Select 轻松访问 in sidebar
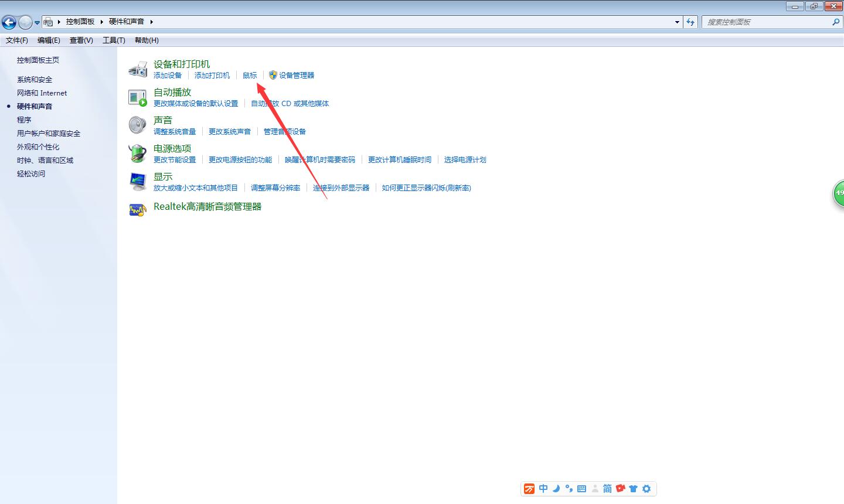This screenshot has height=504, width=844. coord(31,174)
